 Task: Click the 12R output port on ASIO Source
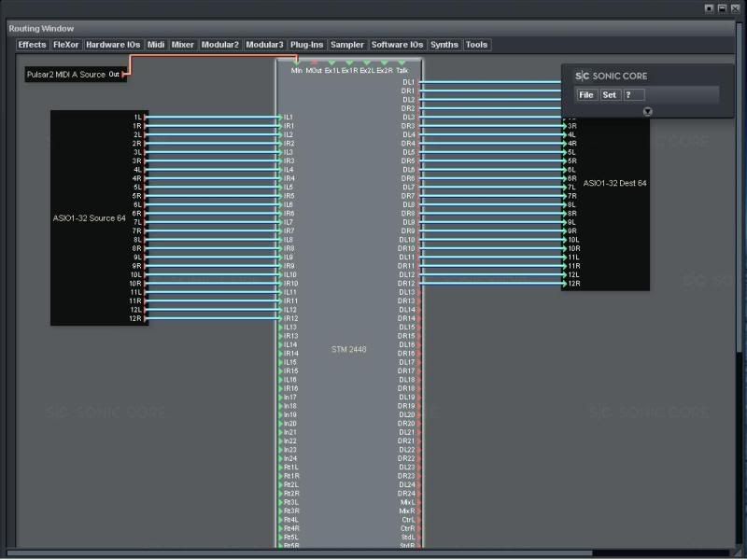146,318
